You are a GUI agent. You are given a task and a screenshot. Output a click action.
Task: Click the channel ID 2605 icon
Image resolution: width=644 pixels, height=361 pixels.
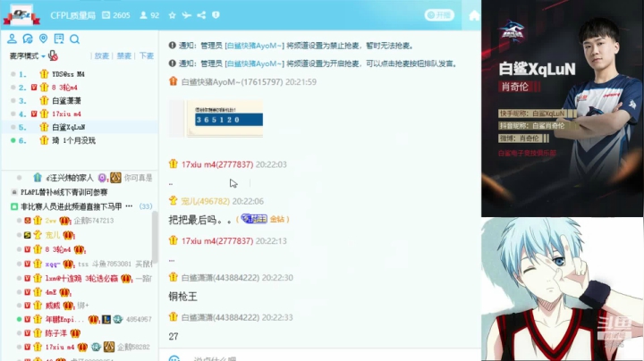[x=106, y=15]
